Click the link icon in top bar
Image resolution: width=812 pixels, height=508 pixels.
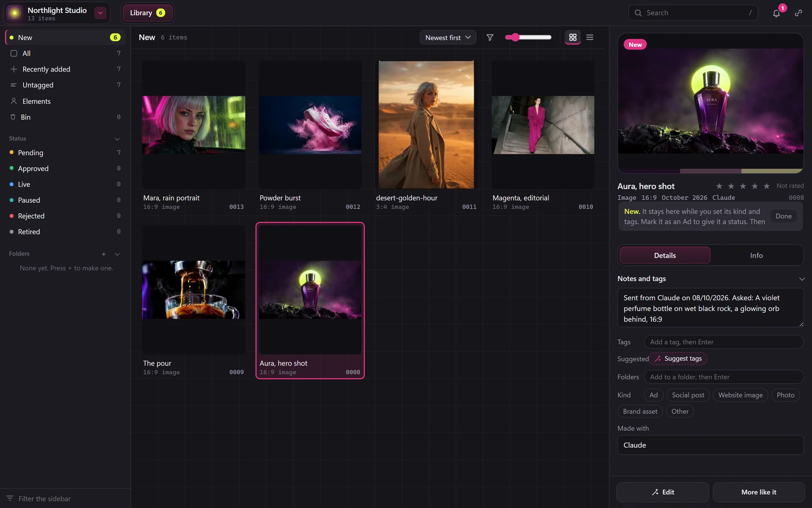click(798, 13)
